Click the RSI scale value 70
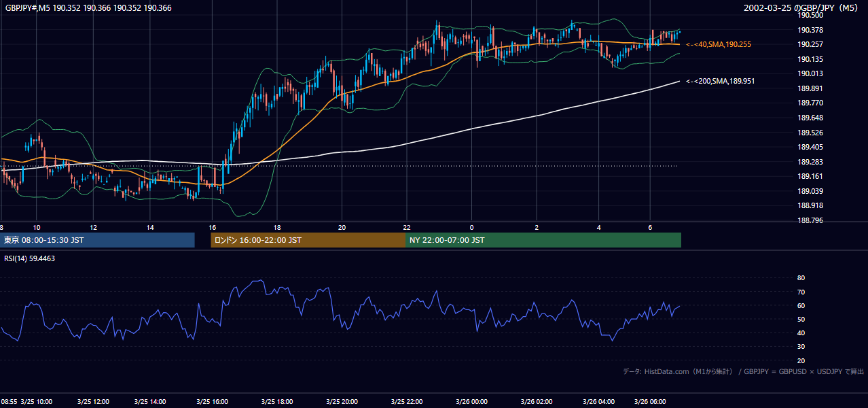The height and width of the screenshot is (408, 868). tap(801, 292)
